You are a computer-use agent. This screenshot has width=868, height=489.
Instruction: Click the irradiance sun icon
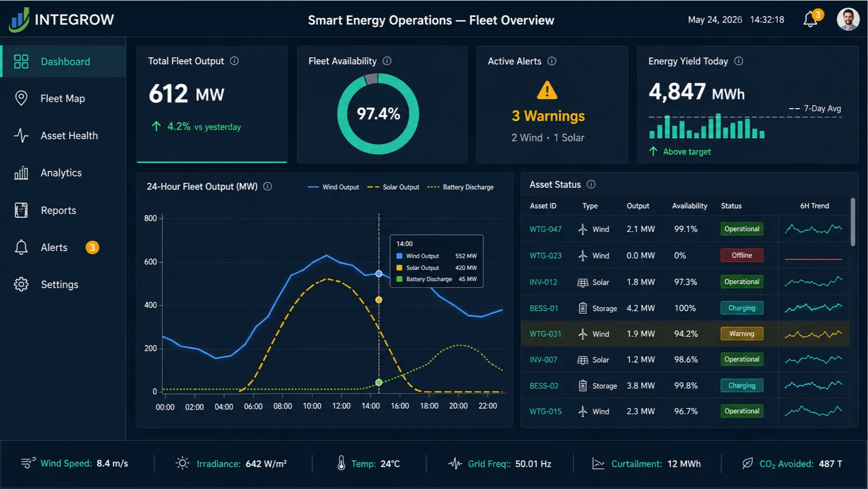(182, 463)
